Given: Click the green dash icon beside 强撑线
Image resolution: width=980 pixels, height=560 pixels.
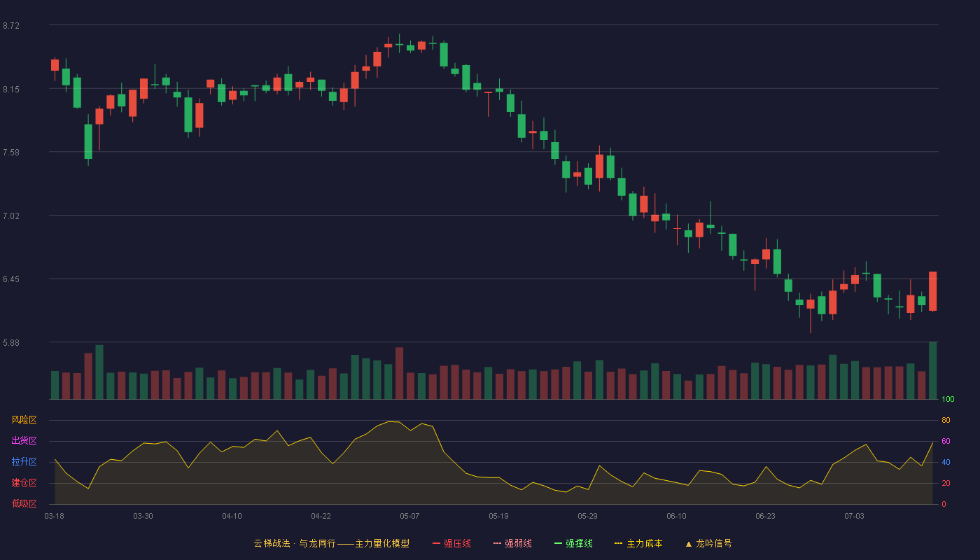Looking at the screenshot, I should pos(559,543).
